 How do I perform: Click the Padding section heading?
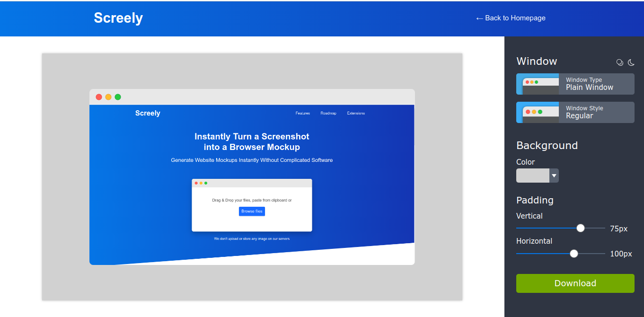[535, 200]
